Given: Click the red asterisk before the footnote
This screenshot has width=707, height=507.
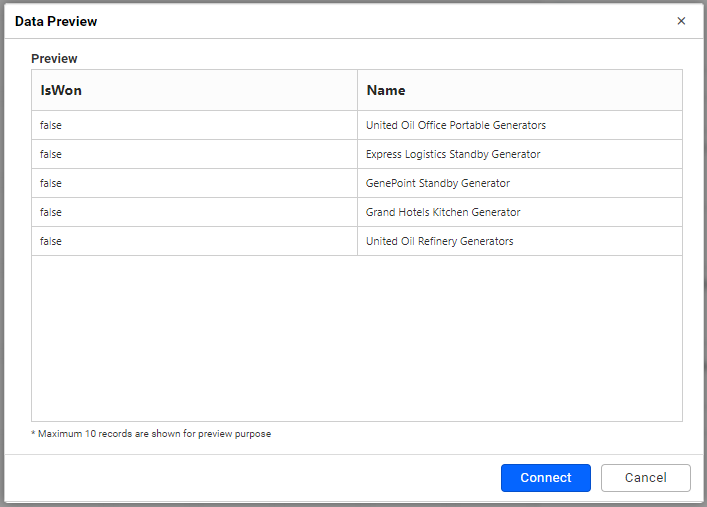Looking at the screenshot, I should (x=33, y=434).
